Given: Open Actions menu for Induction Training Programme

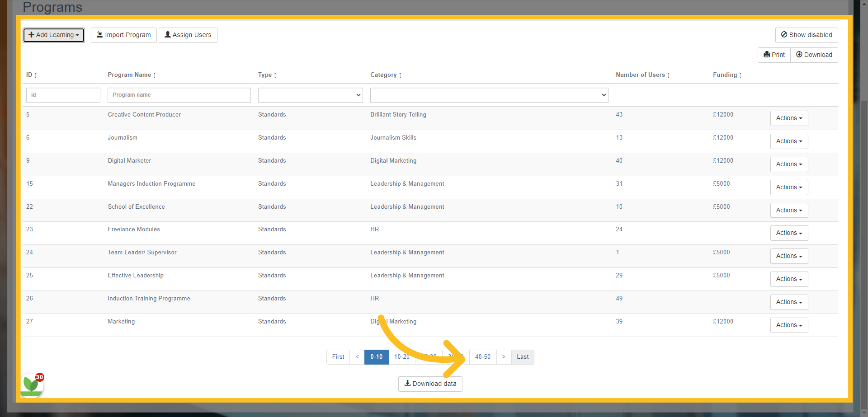Looking at the screenshot, I should click(x=789, y=302).
